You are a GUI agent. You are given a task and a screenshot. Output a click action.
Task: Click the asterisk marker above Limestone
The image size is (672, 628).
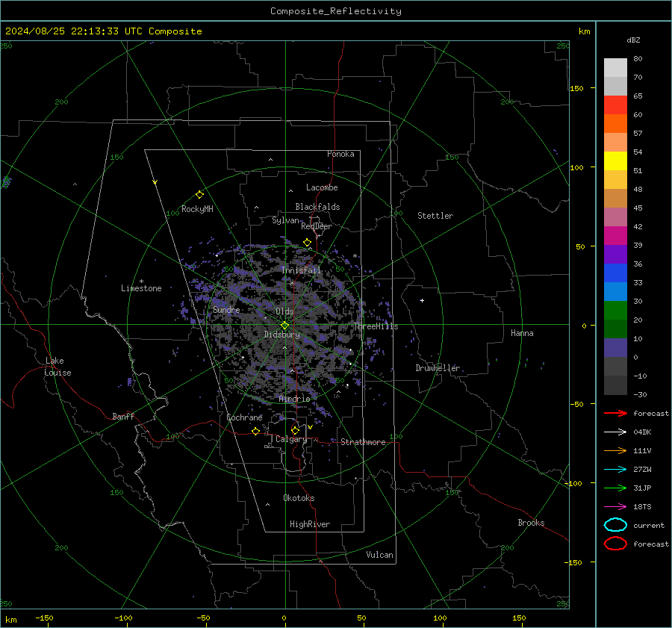coord(141,282)
